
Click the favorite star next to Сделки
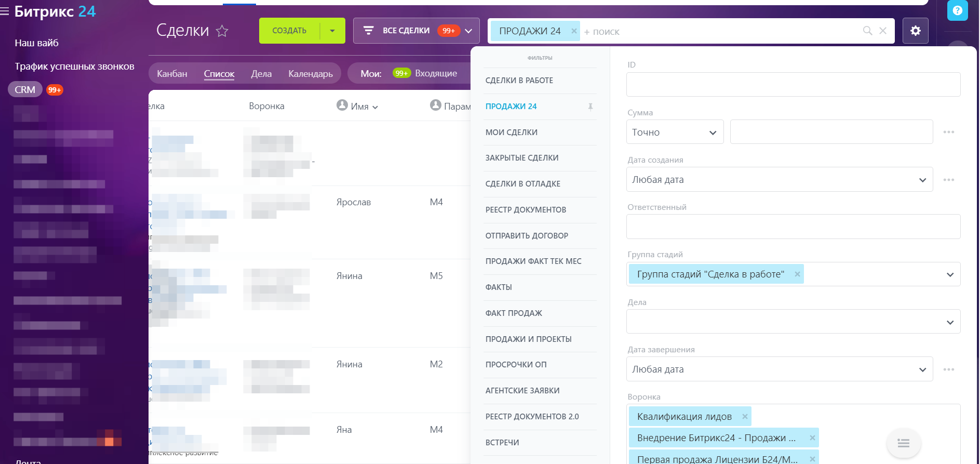(x=222, y=31)
